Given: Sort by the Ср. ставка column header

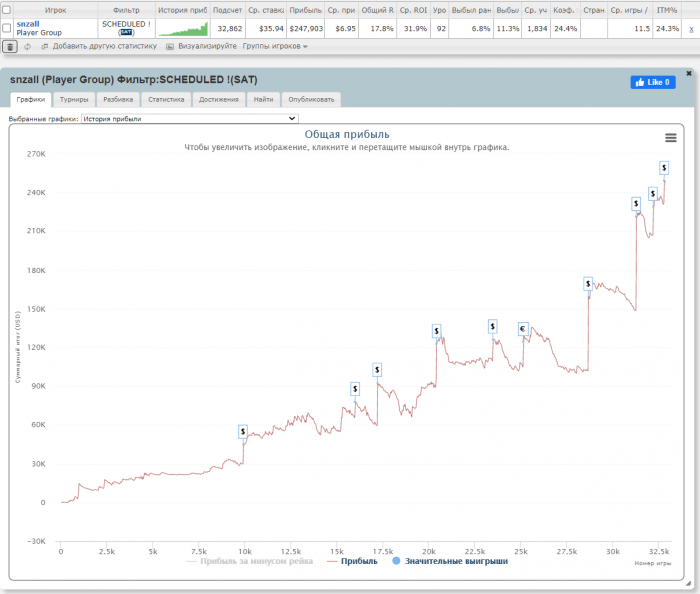Looking at the screenshot, I should [x=266, y=10].
